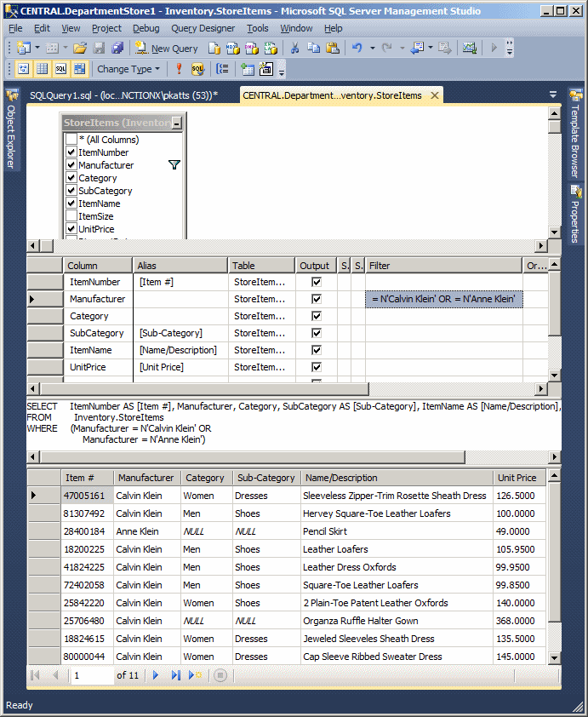
Task: Click the Add New Derived Table icon
Action: [265, 69]
